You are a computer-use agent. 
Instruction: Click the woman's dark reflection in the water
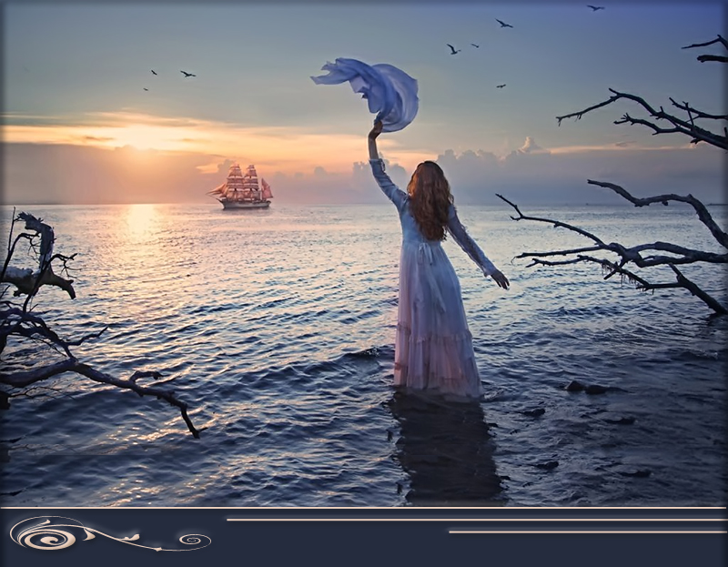click(x=444, y=446)
